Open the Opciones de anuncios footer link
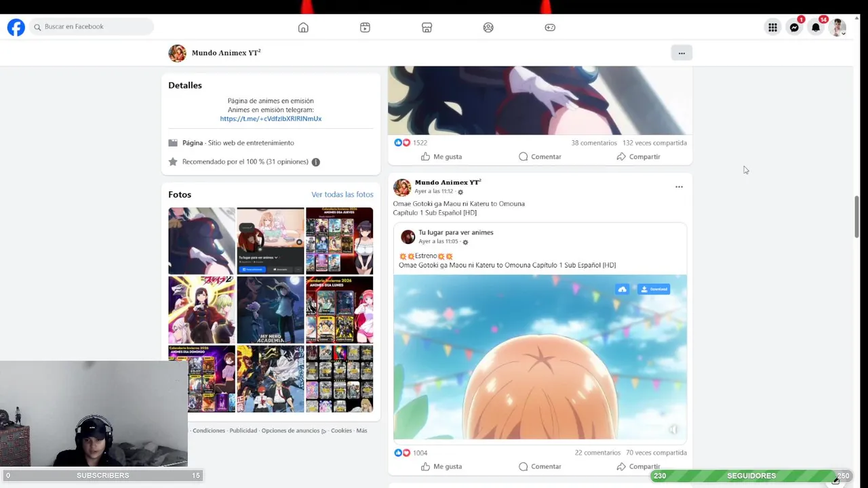This screenshot has height=488, width=868. (x=293, y=431)
